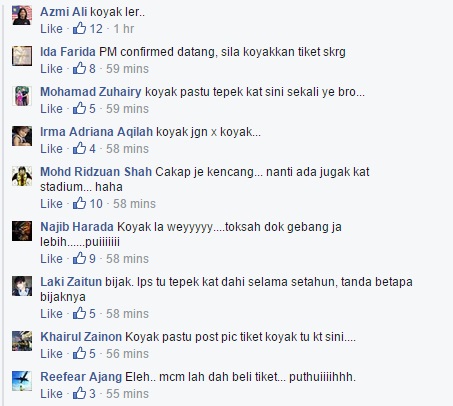
Task: Click thumbs-up icon on Laki Zaitun's comment
Action: tap(79, 313)
